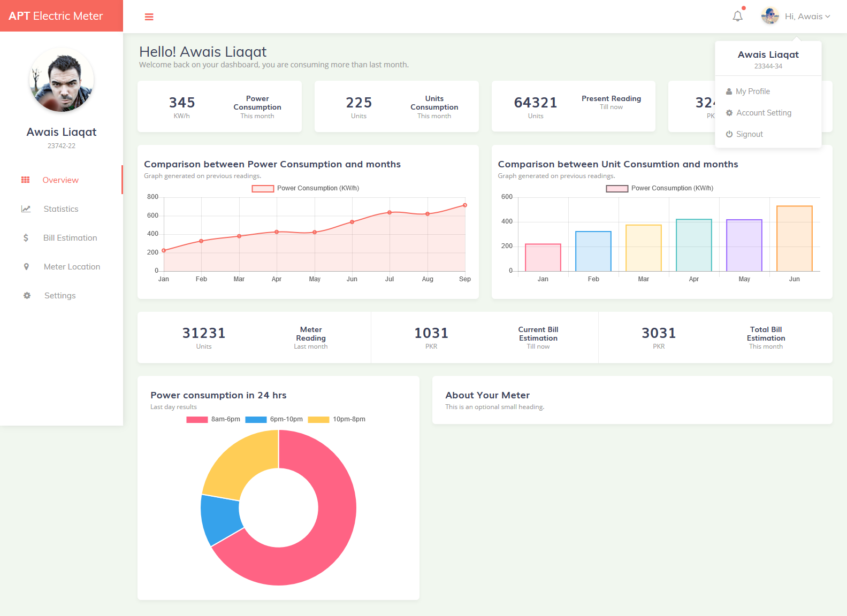Click the APT Electric Meter logo
Viewport: 847px width, 616px height.
[x=56, y=16]
